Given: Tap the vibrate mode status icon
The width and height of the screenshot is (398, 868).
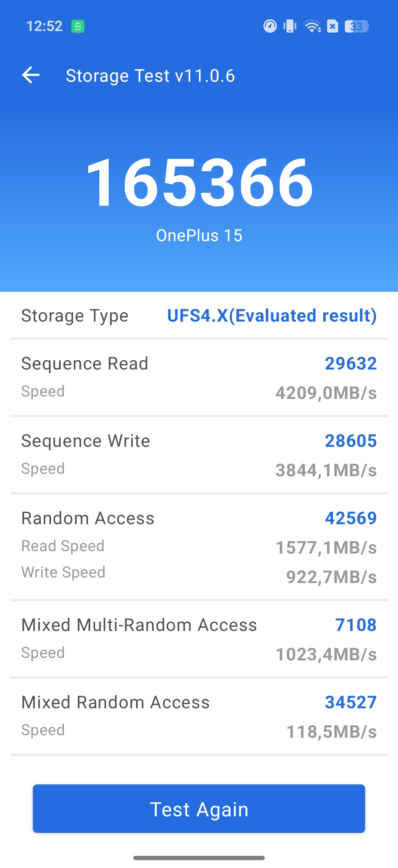Looking at the screenshot, I should (290, 26).
